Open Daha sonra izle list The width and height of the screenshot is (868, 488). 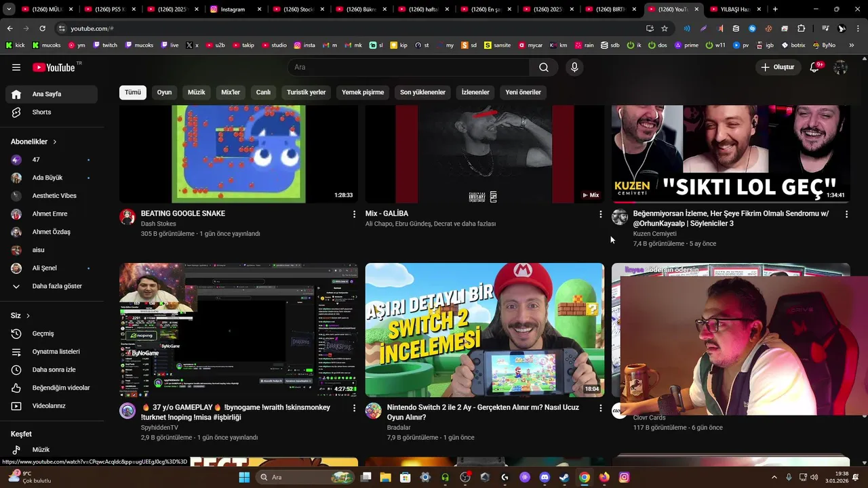(x=52, y=369)
